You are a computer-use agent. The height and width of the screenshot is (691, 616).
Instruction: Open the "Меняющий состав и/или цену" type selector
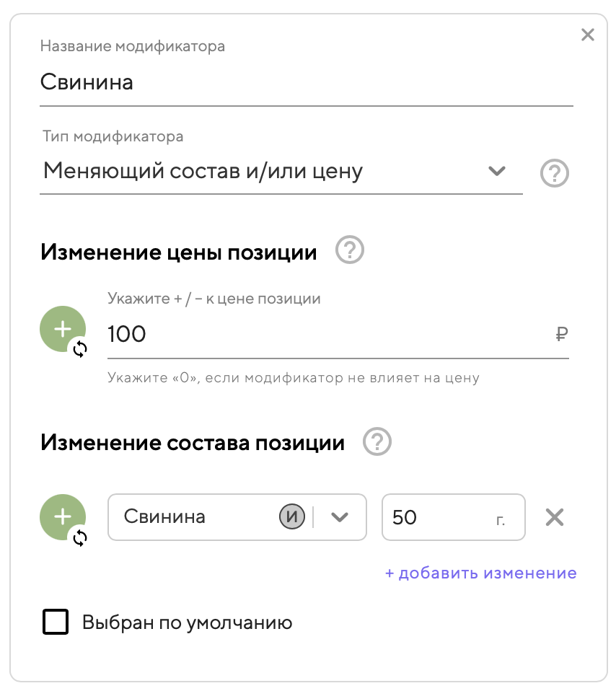(x=260, y=172)
